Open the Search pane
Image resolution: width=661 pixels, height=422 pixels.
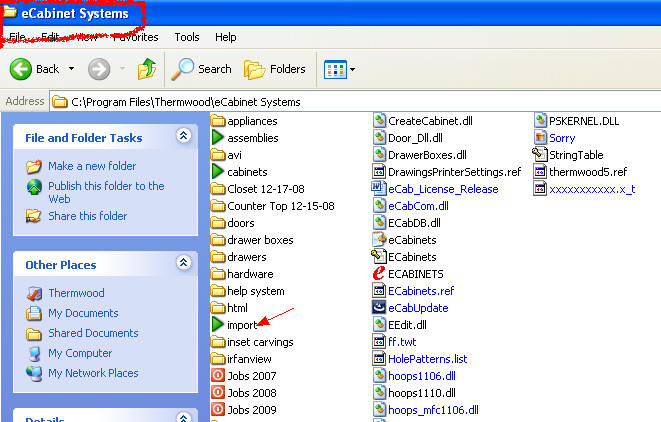coord(202,69)
